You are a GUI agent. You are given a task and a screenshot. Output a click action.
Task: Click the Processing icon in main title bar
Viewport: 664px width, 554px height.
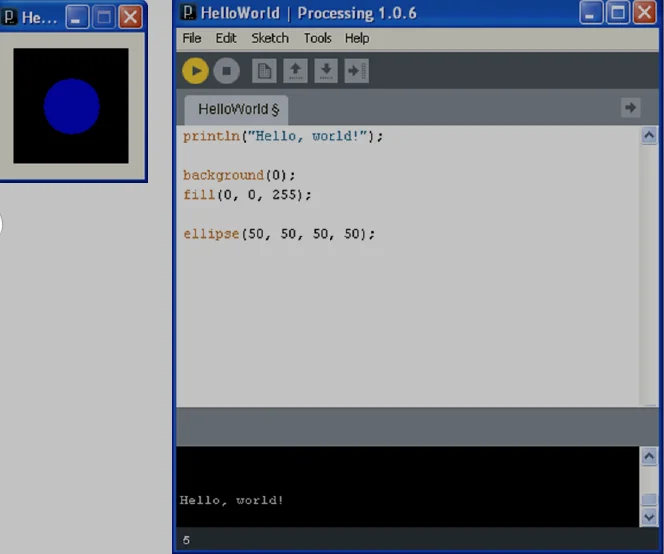(188, 13)
